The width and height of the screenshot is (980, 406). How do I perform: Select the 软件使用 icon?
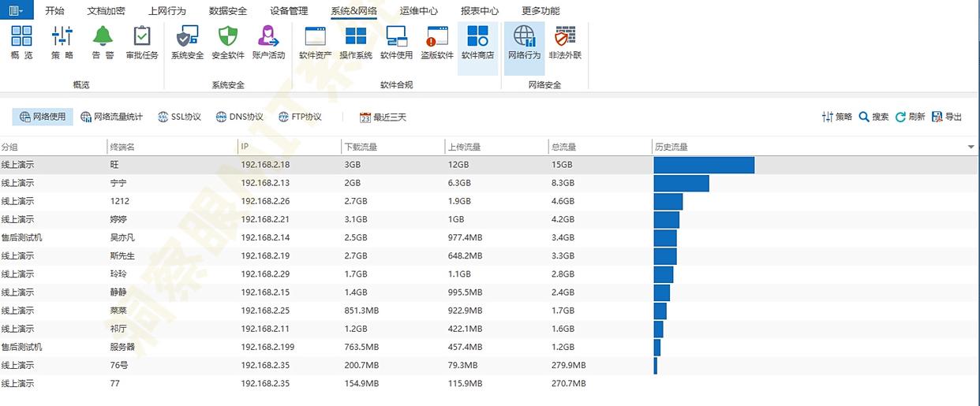[x=396, y=43]
